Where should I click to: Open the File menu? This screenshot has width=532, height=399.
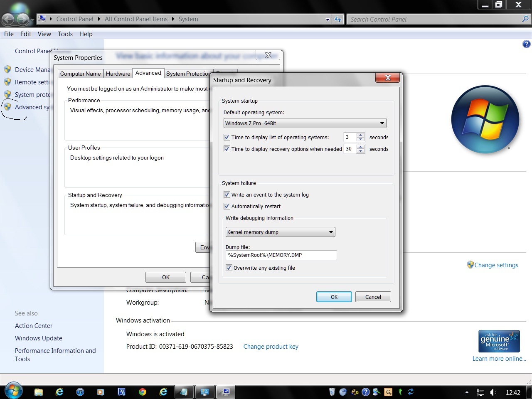pos(9,34)
